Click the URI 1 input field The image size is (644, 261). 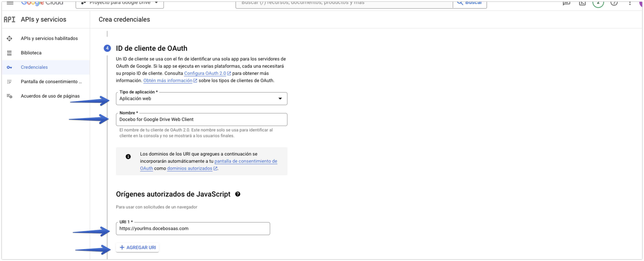193,229
